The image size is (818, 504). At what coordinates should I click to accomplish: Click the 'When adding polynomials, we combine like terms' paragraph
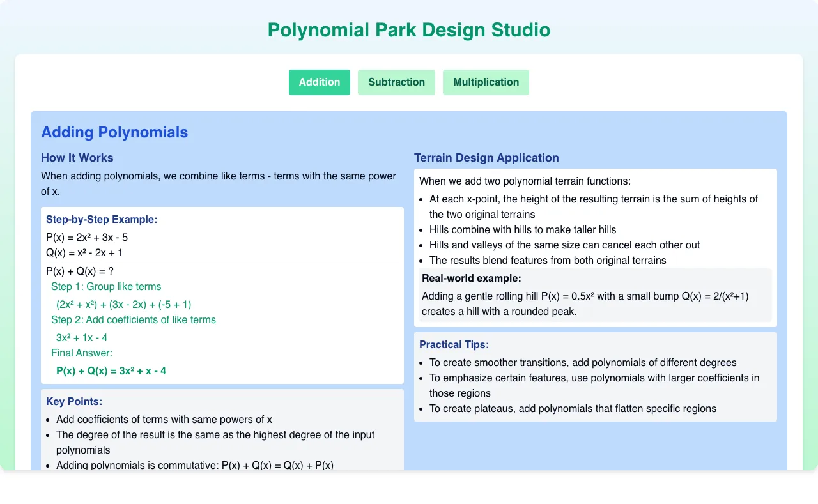(x=219, y=184)
